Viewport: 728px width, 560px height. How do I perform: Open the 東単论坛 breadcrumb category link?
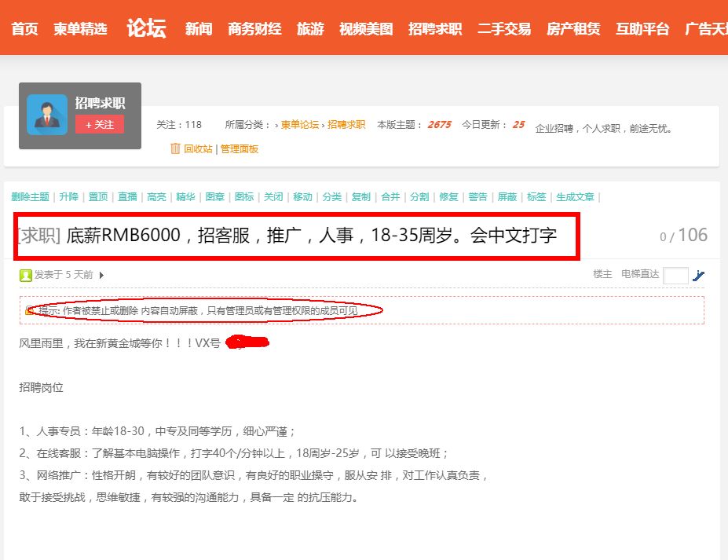(300, 125)
